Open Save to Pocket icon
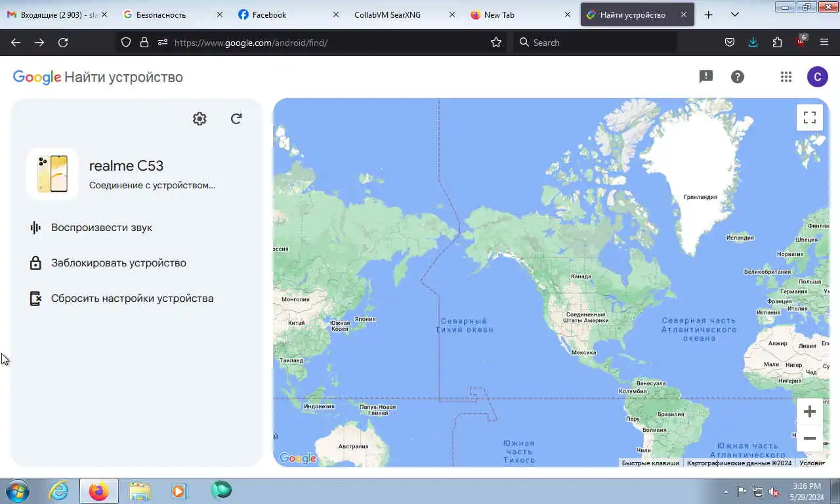Image resolution: width=840 pixels, height=504 pixels. click(730, 43)
